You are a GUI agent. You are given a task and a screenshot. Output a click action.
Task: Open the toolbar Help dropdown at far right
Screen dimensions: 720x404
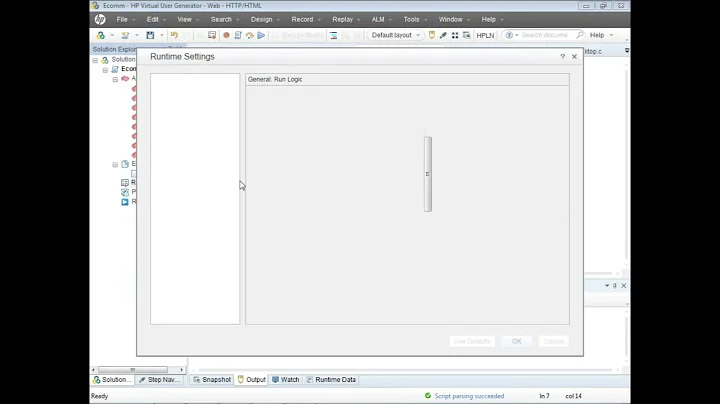[601, 35]
